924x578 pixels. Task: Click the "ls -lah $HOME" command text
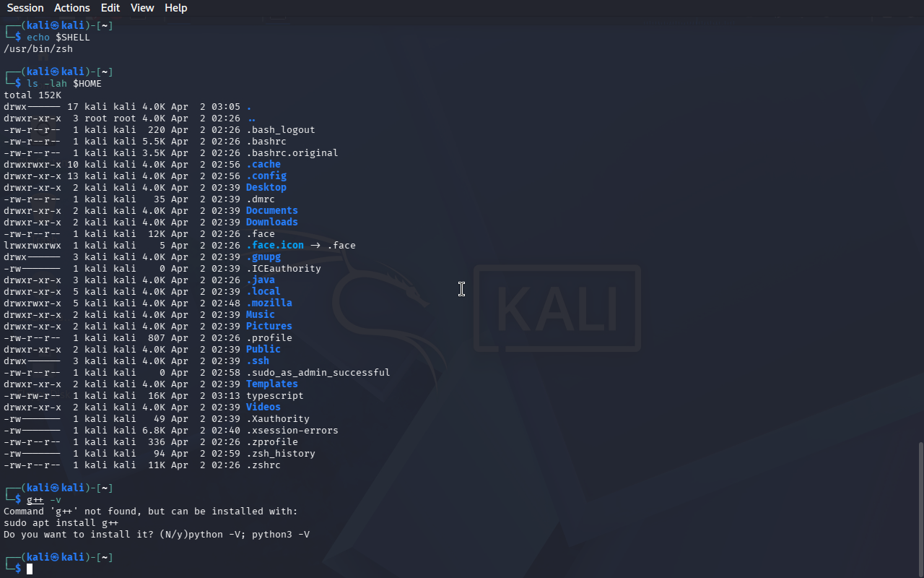[x=64, y=84]
